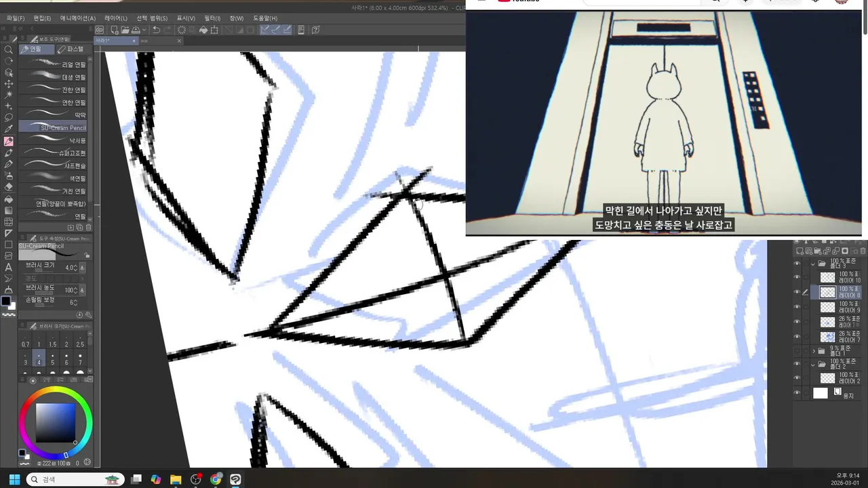The height and width of the screenshot is (488, 868).
Task: Hide the 26% 레이어 7 bottom layer
Action: click(797, 336)
